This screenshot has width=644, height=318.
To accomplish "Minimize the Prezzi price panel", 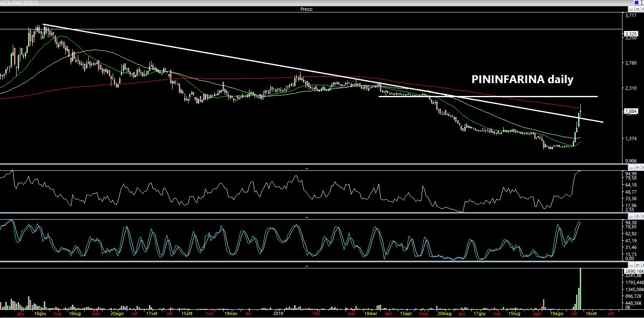I will point(631,9).
